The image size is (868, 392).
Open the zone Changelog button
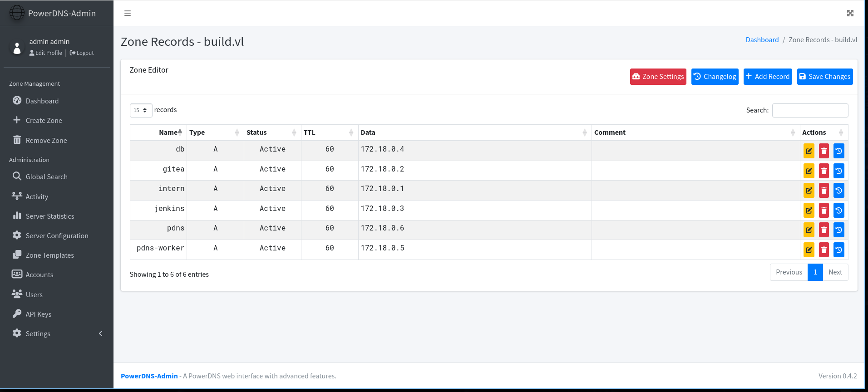[715, 77]
